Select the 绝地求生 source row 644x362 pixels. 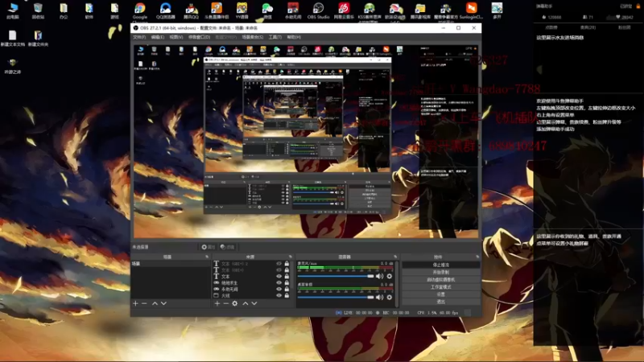coord(251,283)
